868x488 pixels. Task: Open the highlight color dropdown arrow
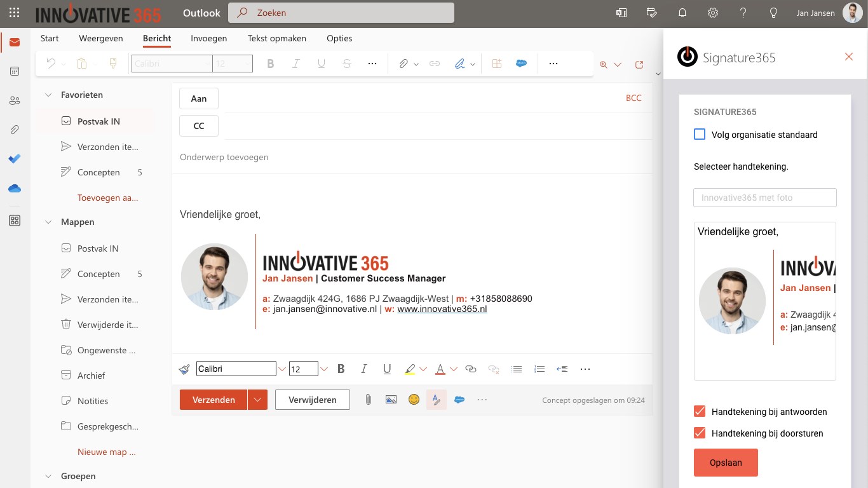(x=423, y=369)
